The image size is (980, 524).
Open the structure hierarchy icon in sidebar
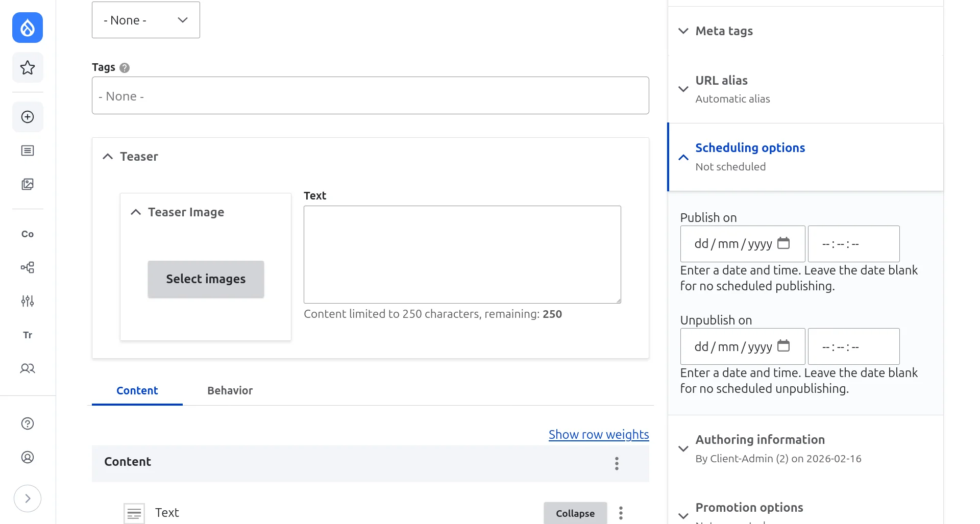pos(28,267)
